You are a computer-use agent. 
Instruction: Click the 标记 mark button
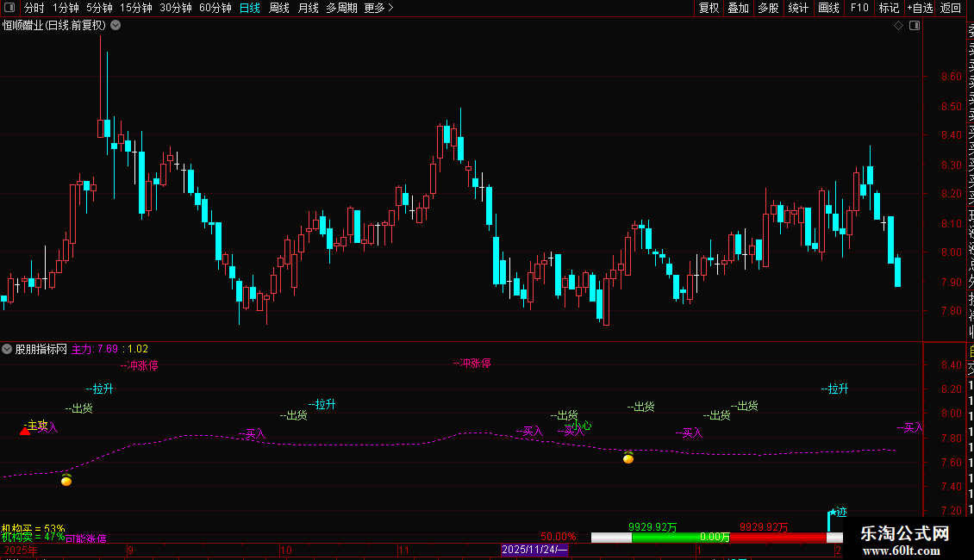tap(889, 8)
